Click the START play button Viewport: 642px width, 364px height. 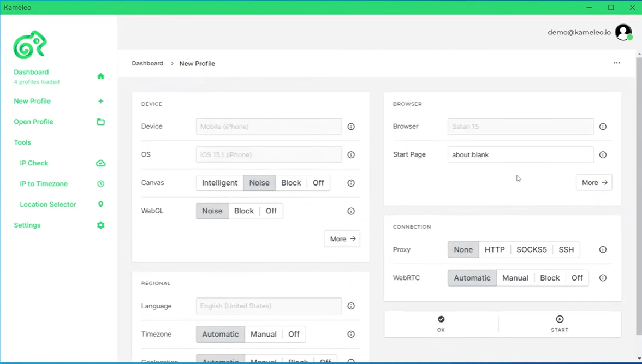click(x=560, y=324)
